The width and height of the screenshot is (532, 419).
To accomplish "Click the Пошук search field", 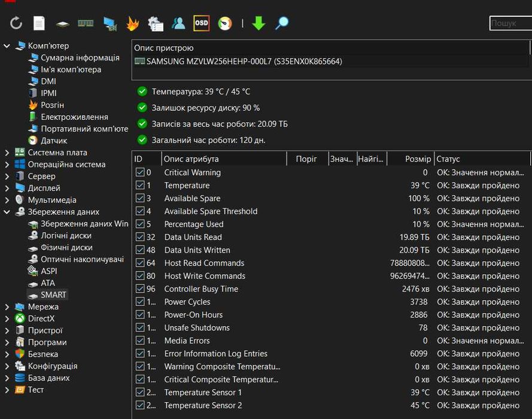I will (x=510, y=23).
